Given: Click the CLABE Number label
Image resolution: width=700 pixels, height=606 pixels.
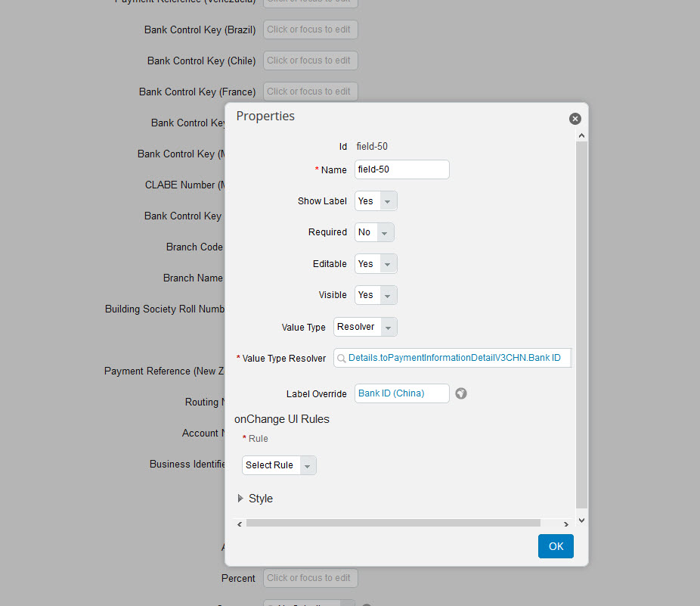Looking at the screenshot, I should pyautogui.click(x=184, y=185).
